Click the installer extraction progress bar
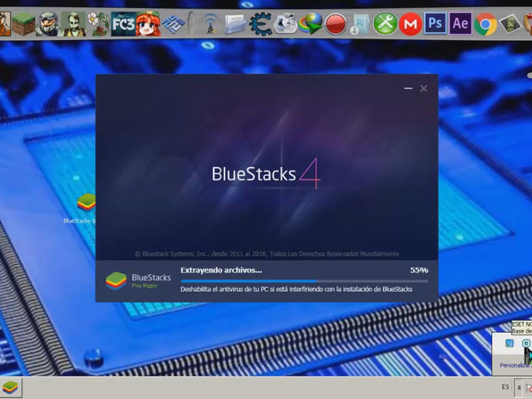Viewport: 532px width, 399px height. click(305, 281)
